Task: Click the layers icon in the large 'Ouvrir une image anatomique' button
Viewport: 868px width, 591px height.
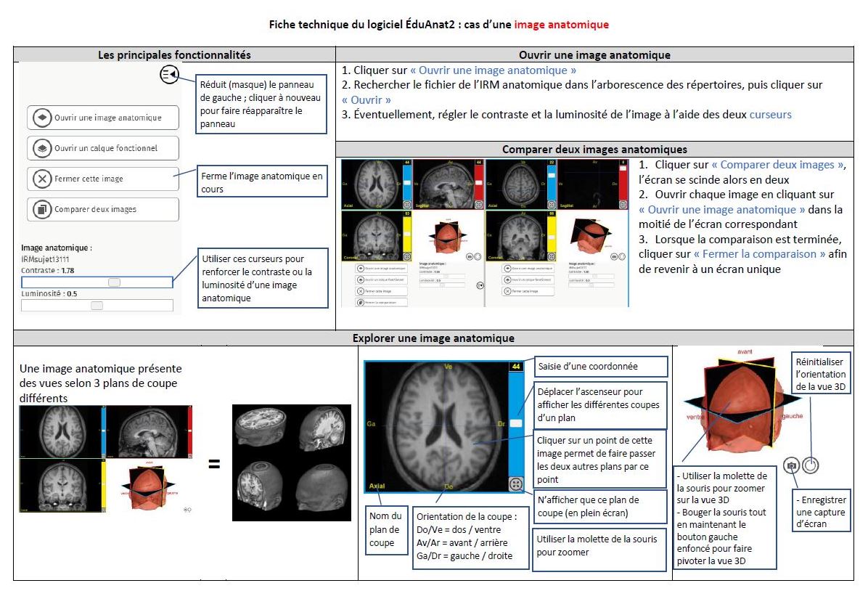Action: click(42, 118)
